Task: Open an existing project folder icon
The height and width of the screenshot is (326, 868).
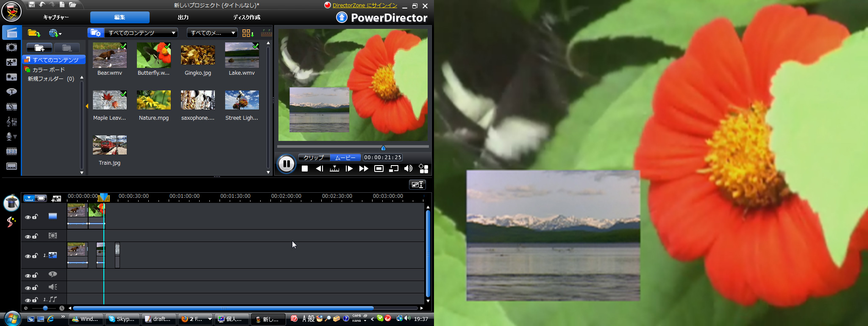Action: tap(72, 5)
